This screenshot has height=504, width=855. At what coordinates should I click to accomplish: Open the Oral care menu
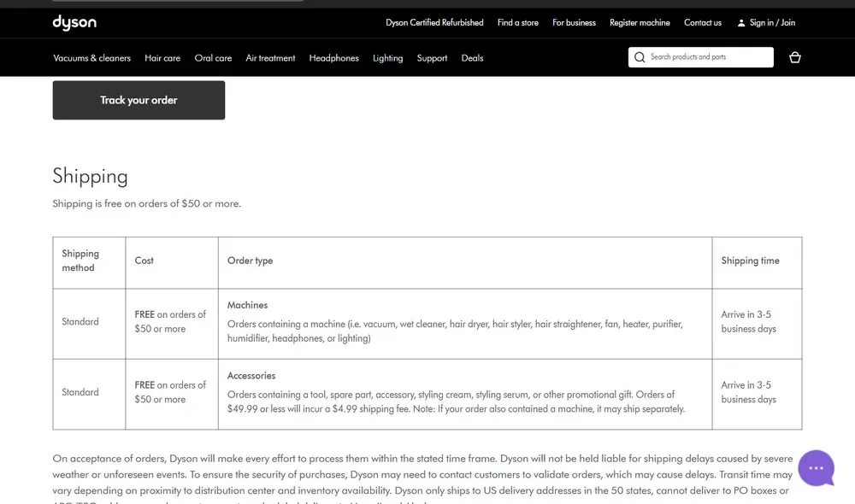[x=213, y=58]
